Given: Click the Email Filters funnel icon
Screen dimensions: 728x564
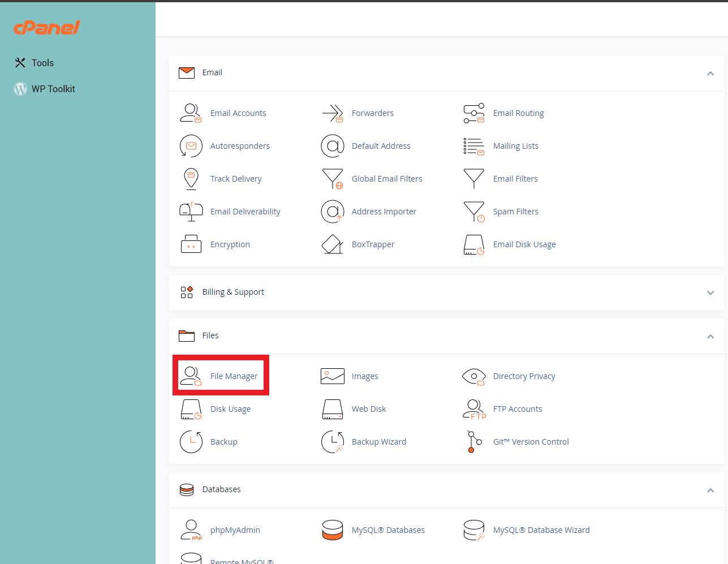Looking at the screenshot, I should [x=474, y=179].
